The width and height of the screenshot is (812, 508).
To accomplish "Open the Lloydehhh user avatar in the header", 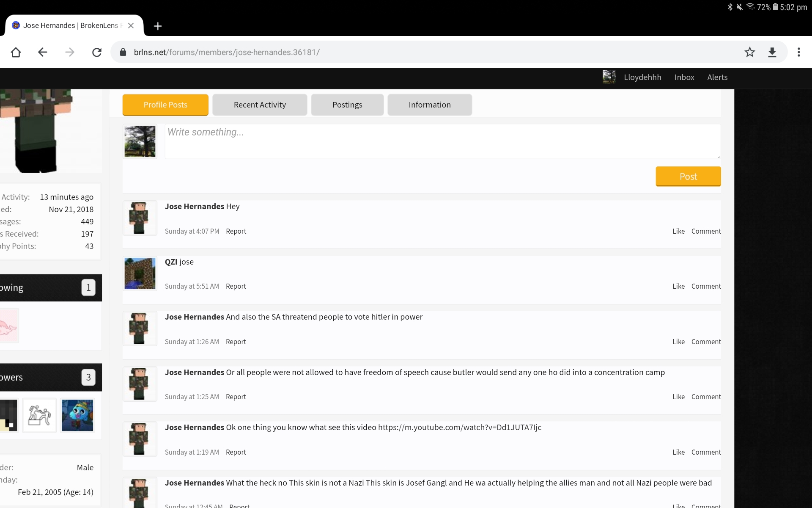I will tap(609, 77).
